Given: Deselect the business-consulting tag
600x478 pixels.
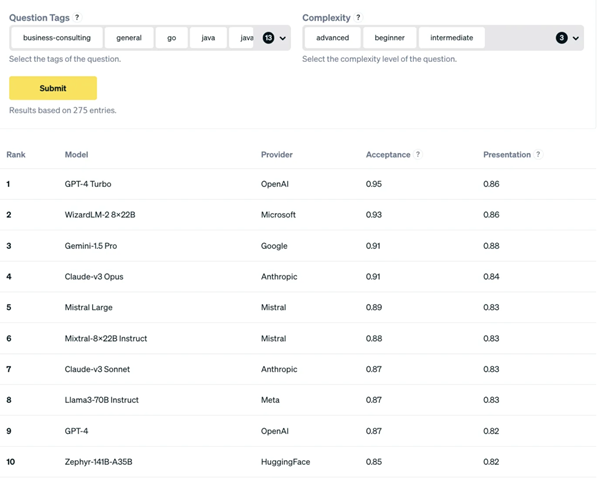Looking at the screenshot, I should click(x=57, y=38).
